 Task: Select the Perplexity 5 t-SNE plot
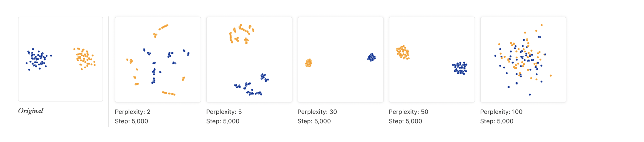tap(249, 60)
